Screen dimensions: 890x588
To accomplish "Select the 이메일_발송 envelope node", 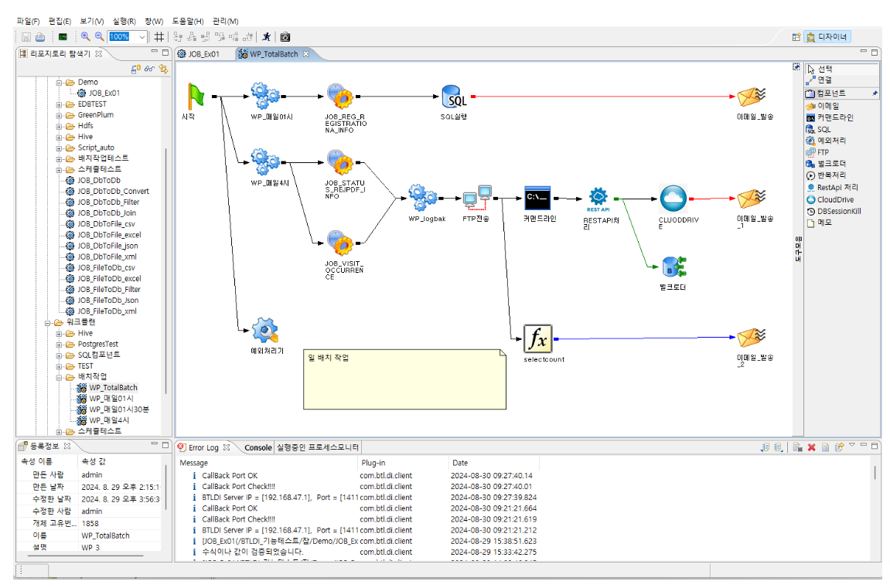I will tap(752, 97).
